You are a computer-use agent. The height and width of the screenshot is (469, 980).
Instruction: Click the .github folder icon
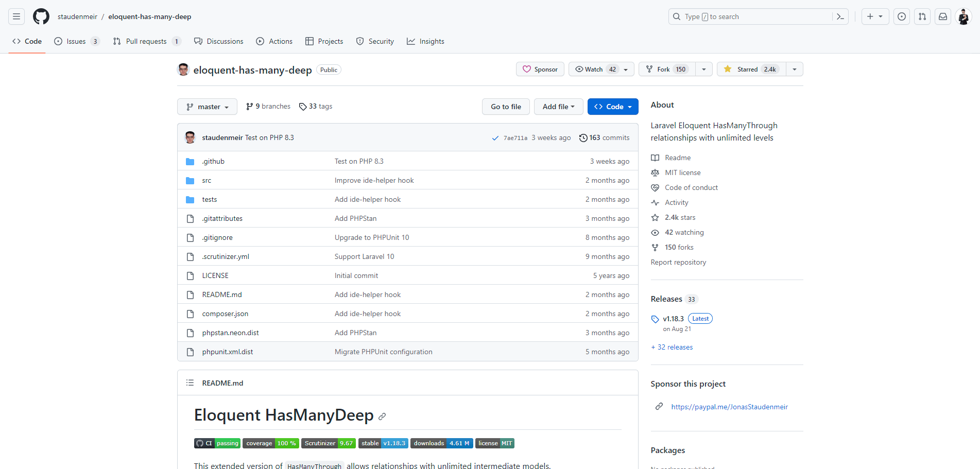(x=190, y=161)
